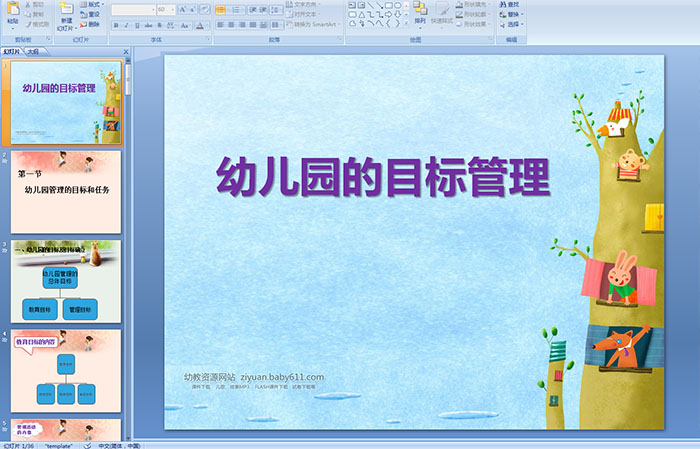Click Copy (复制) in the clipboard group
The width and height of the screenshot is (700, 449).
pyautogui.click(x=34, y=14)
